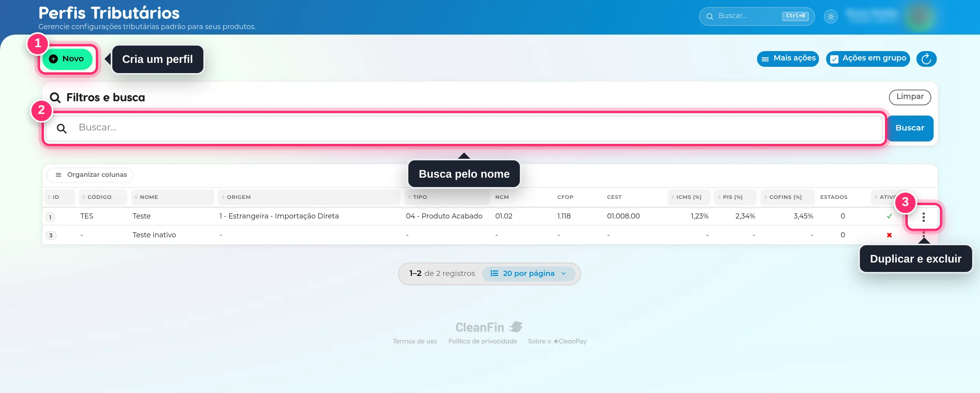Image resolution: width=980 pixels, height=393 pixels.
Task: Click the red X inactive icon
Action: click(x=889, y=235)
